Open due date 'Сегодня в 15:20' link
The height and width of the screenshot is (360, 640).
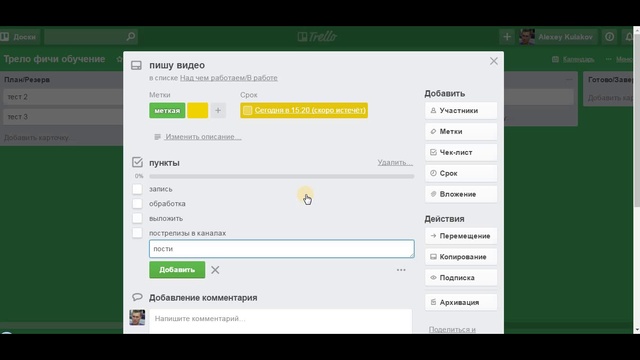(x=310, y=110)
